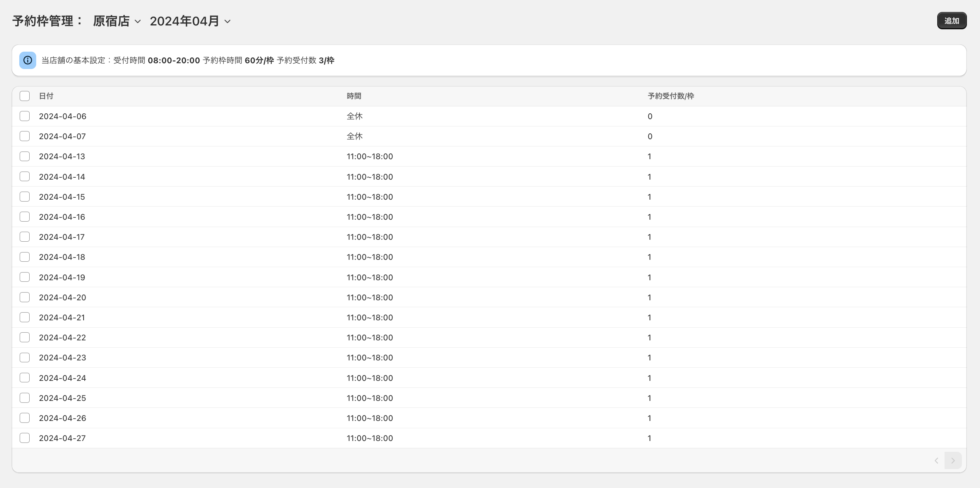Click chevron next to 2024年04月
The width and height of the screenshot is (980, 488).
(228, 22)
